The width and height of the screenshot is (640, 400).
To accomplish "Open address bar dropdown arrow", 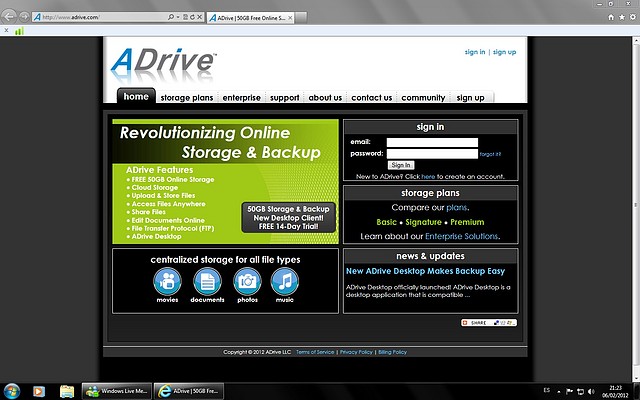I will 178,17.
